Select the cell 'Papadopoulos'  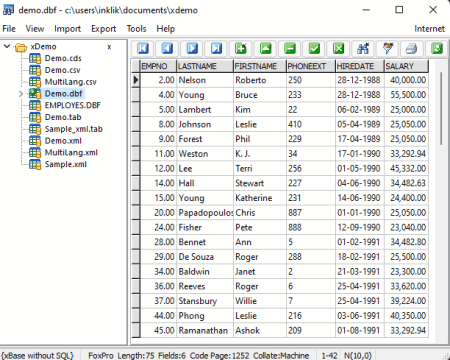(205, 213)
